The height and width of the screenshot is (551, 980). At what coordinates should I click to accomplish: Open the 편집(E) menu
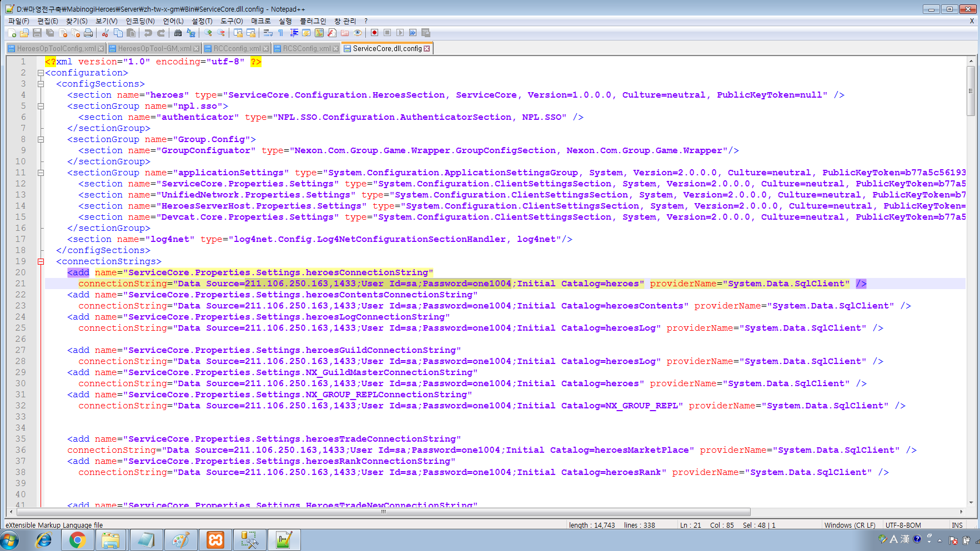coord(47,21)
